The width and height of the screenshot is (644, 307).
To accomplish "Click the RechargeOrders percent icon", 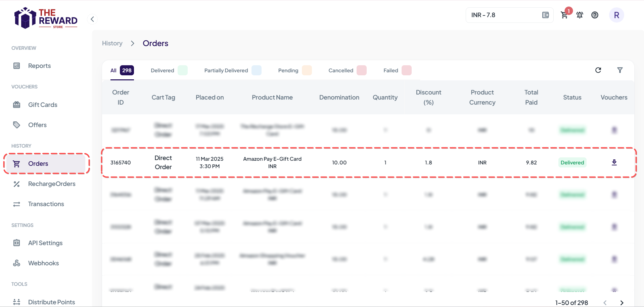I will click(x=16, y=184).
